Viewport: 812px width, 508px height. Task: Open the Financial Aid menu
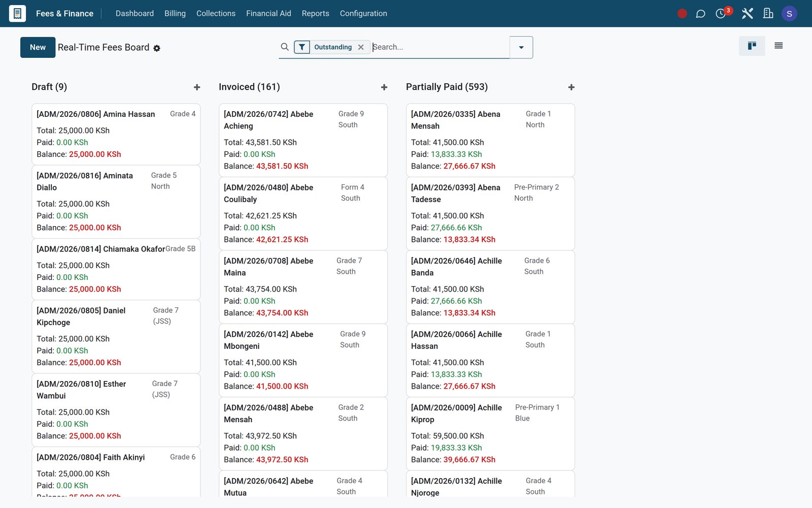268,14
